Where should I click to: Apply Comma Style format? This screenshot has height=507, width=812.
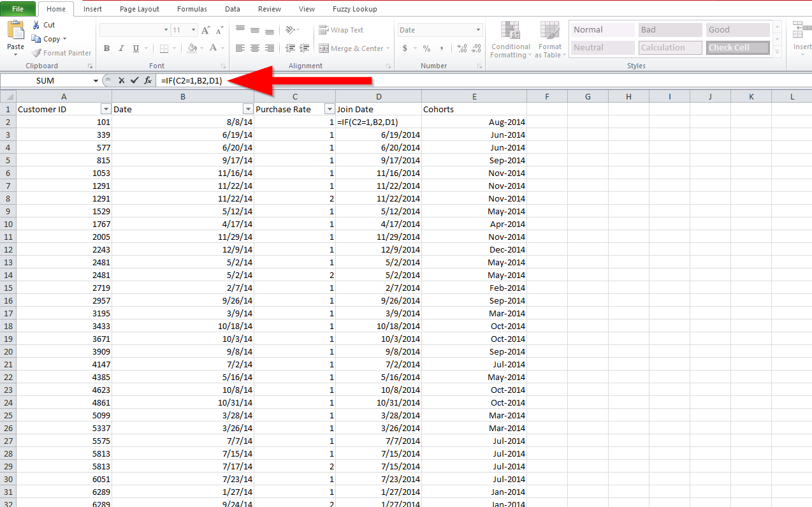[442, 48]
